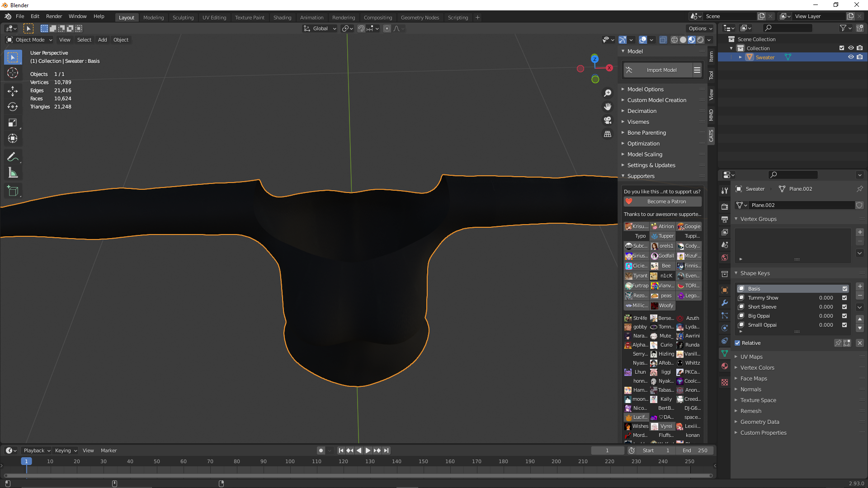Toggle the Big Oppai shape key checkbox
The height and width of the screenshot is (488, 868).
(x=844, y=316)
